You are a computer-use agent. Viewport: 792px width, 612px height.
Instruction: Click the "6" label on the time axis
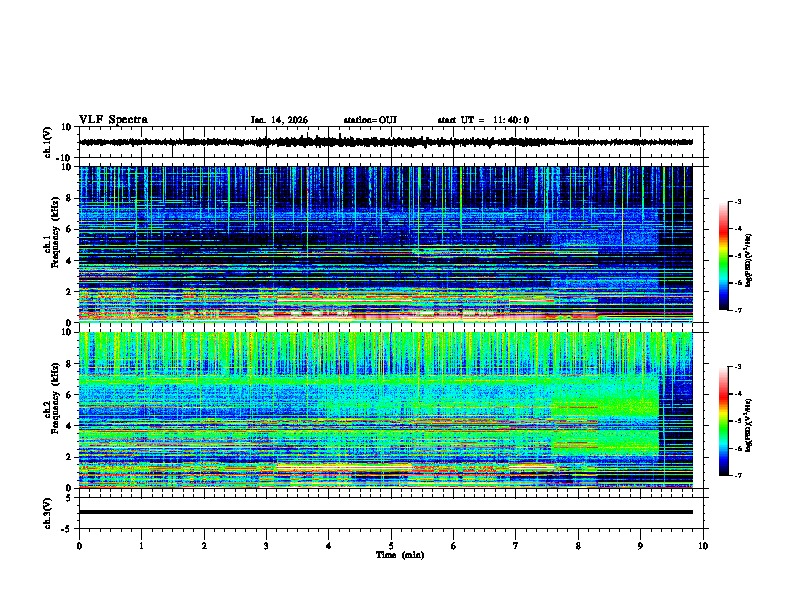[454, 546]
